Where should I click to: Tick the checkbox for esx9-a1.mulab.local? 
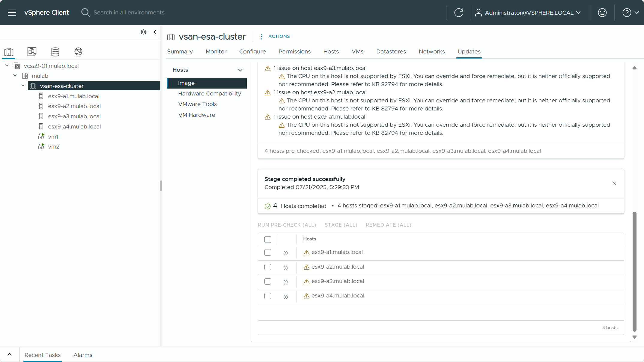[268, 252]
